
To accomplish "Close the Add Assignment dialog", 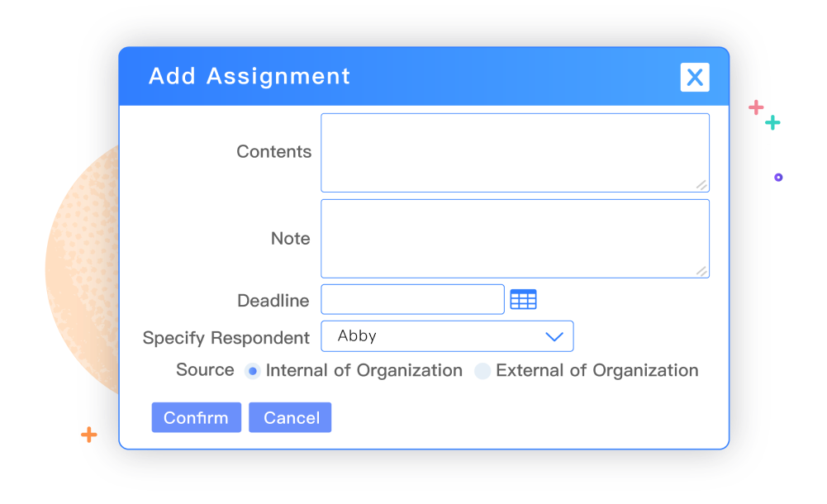I will pos(695,78).
